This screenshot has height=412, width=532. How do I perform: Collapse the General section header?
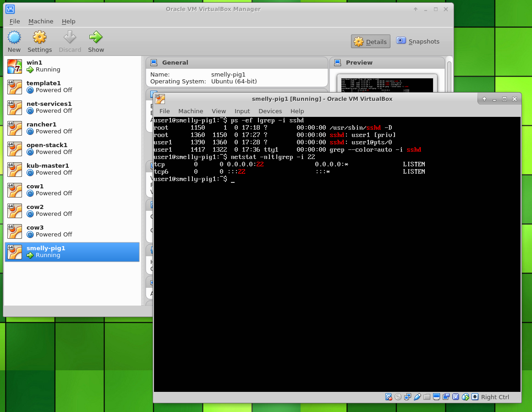pyautogui.click(x=237, y=63)
